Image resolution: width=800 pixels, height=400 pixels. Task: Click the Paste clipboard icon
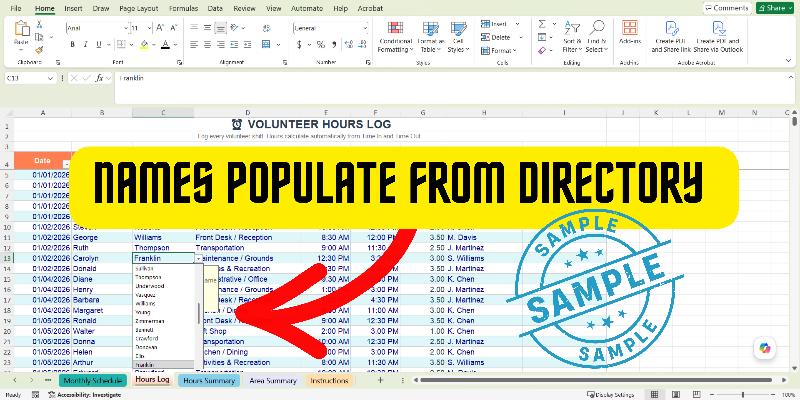coord(21,29)
